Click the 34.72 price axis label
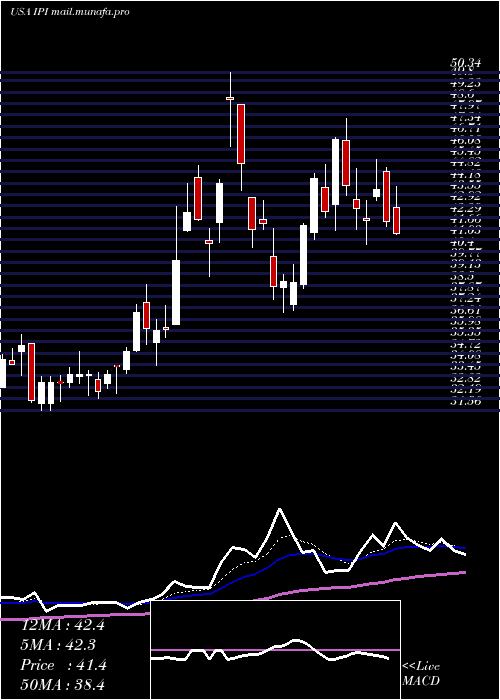 point(465,345)
